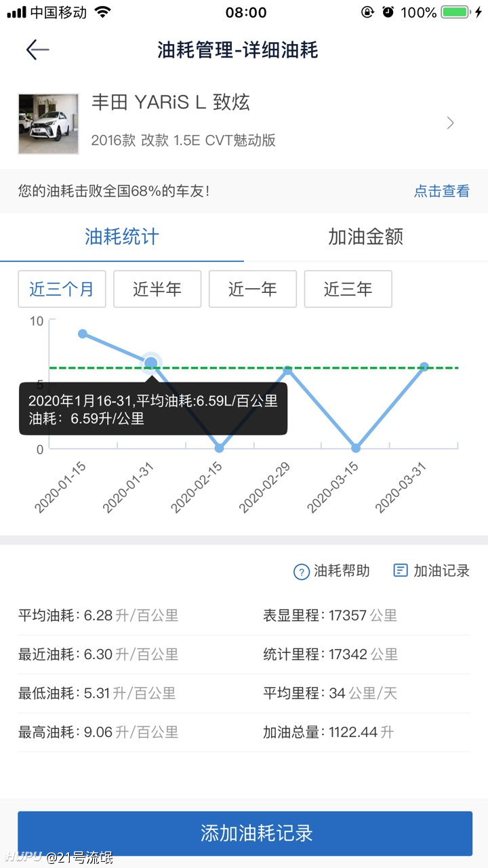Select the 2020-02-15 zero data point

point(219,448)
